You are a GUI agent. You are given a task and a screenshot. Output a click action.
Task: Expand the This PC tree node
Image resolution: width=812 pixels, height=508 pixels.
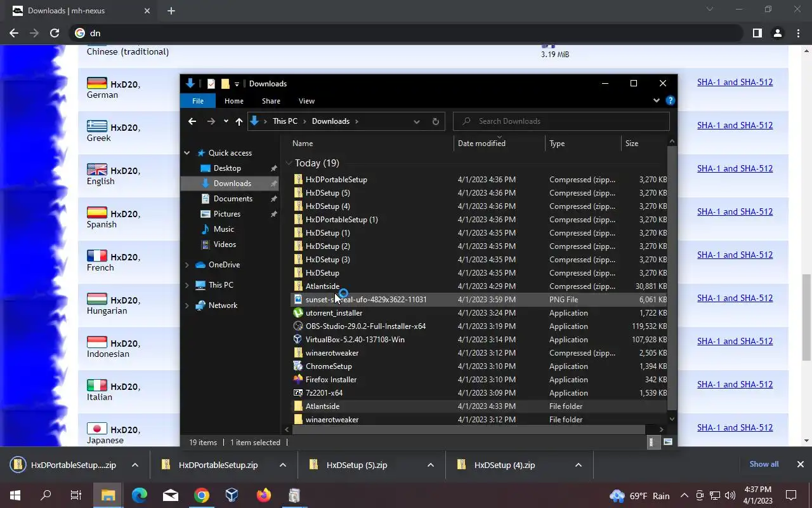tap(187, 285)
